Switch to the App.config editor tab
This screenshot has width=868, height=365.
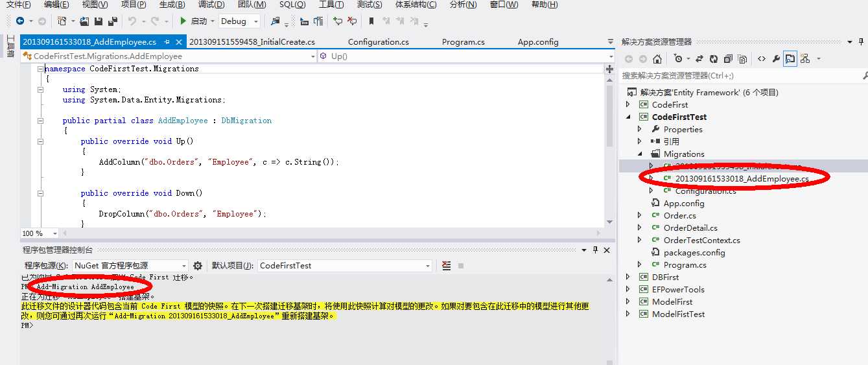point(538,42)
